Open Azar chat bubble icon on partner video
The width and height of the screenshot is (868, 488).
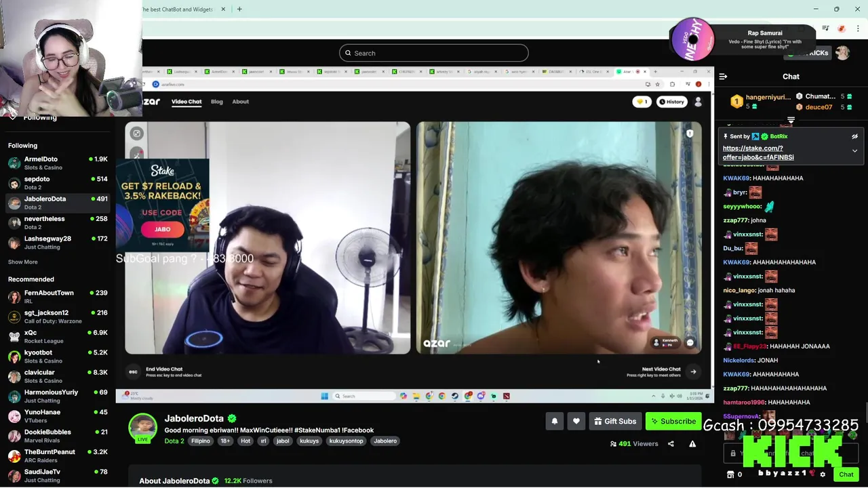click(690, 343)
